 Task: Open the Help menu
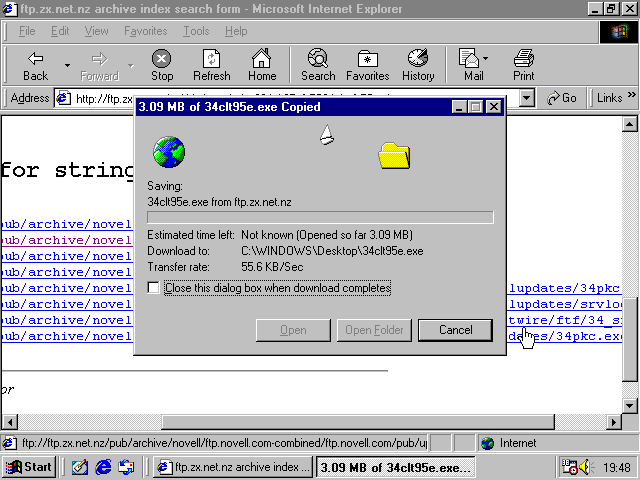tap(236, 31)
